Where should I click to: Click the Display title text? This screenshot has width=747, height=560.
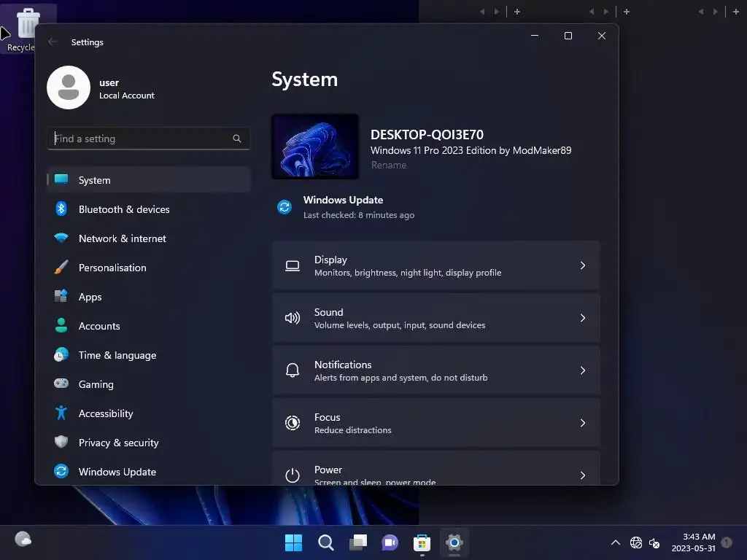point(330,260)
